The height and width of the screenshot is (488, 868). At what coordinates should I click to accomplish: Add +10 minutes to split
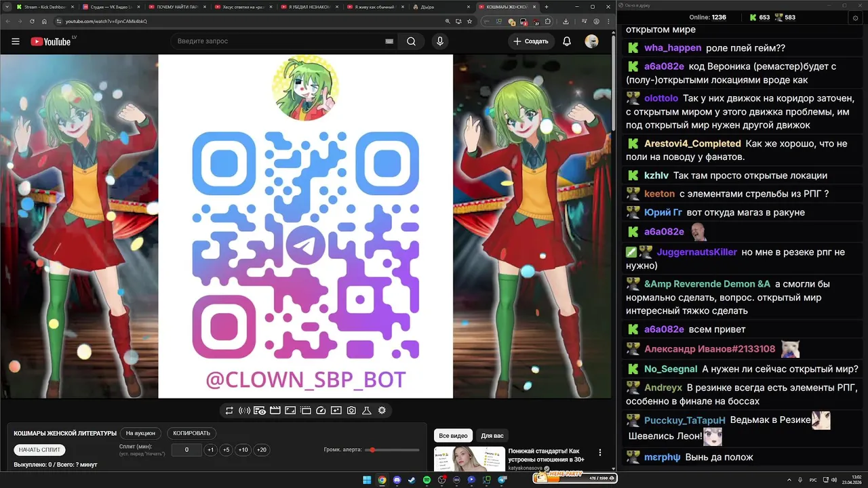click(x=243, y=450)
